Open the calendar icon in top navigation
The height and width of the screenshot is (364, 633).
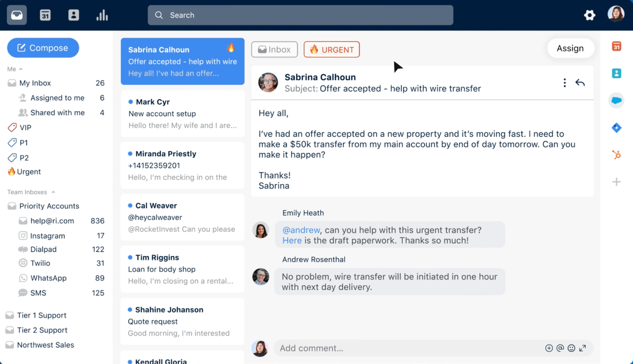point(45,15)
